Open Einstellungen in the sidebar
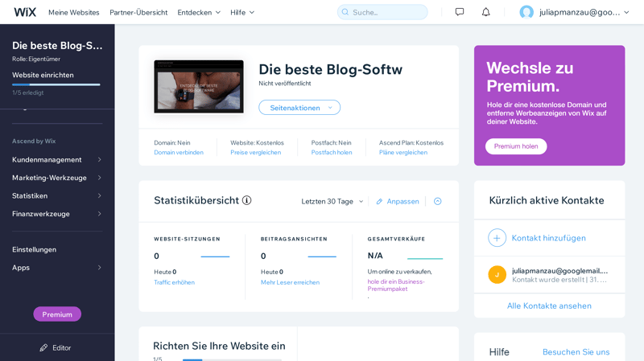 [34, 249]
